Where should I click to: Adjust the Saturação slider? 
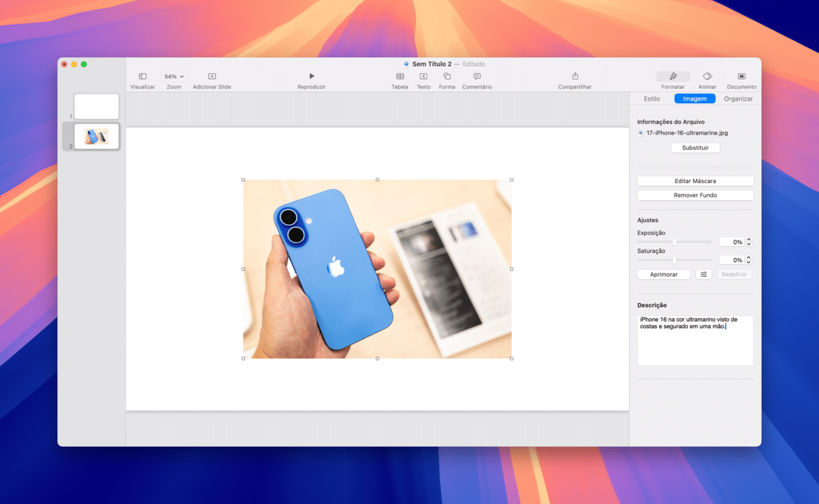pos(674,260)
